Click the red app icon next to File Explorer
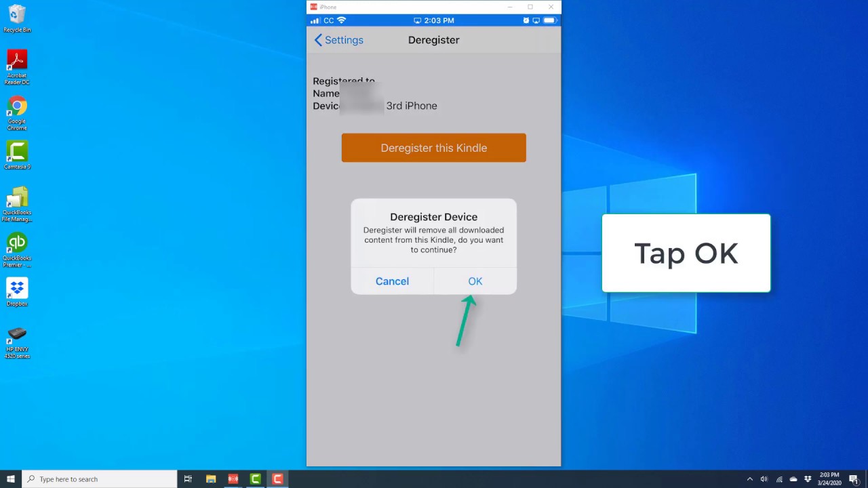868x488 pixels. pyautogui.click(x=233, y=479)
